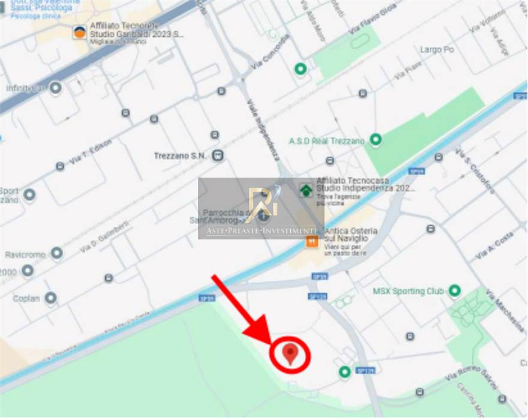
Task: Click the green marker beside SP139 road shield
Action: coord(344,372)
